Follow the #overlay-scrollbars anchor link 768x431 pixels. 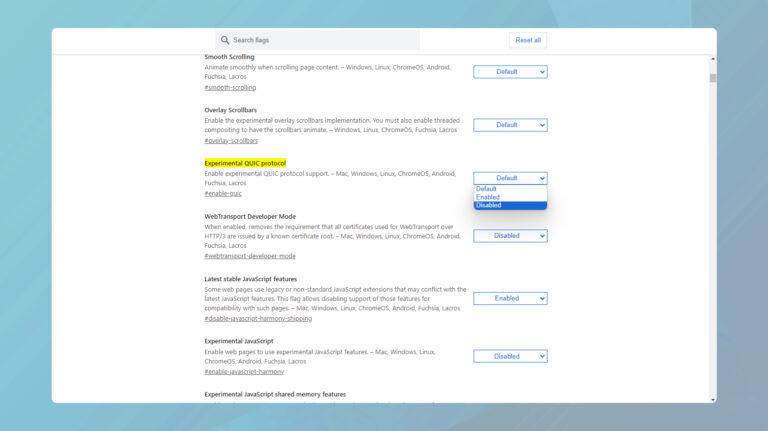tap(231, 141)
